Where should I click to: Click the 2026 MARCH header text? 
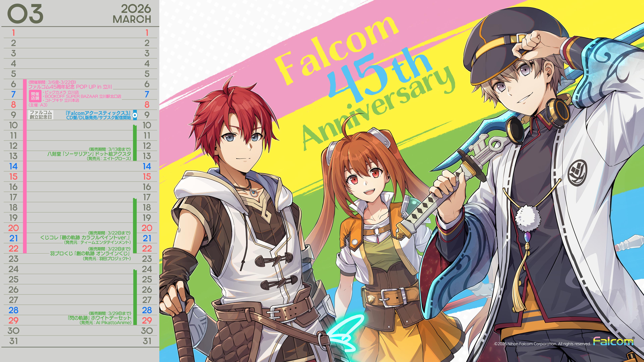click(x=132, y=14)
